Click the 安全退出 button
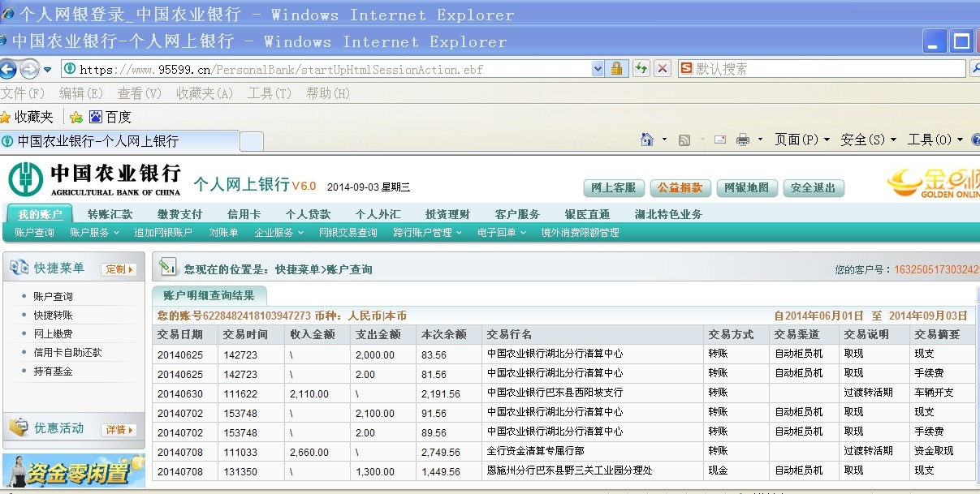Viewport: 980px width, 494px height. click(813, 188)
